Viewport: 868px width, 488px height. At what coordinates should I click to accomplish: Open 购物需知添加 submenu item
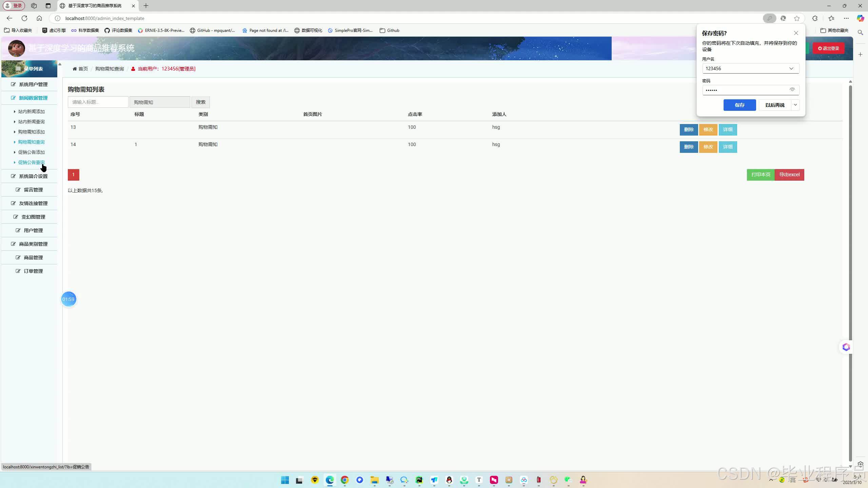point(31,132)
